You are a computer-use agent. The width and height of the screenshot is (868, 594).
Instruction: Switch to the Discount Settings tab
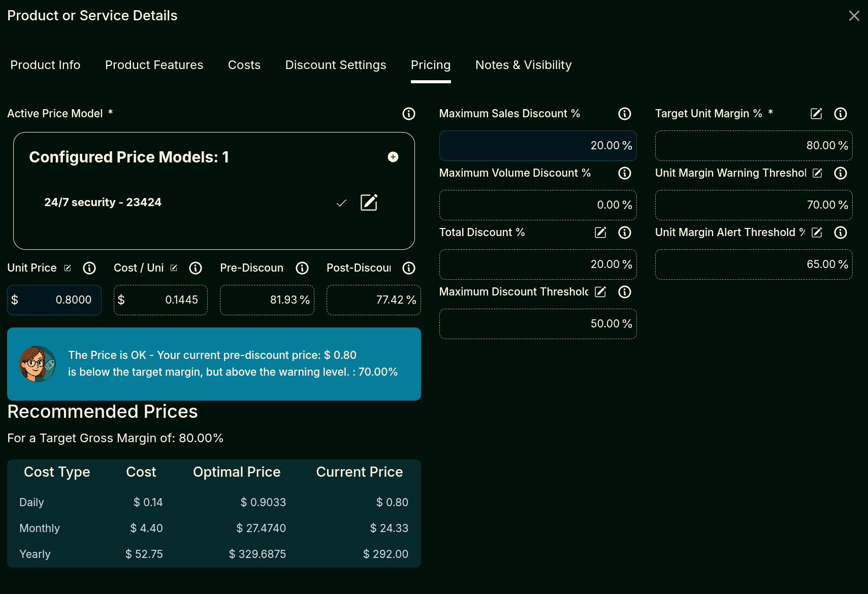coord(335,65)
